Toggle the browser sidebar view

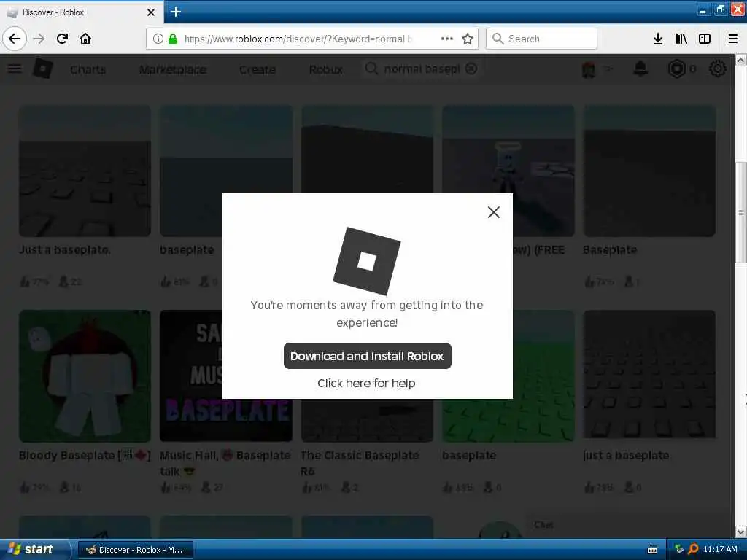(x=705, y=39)
